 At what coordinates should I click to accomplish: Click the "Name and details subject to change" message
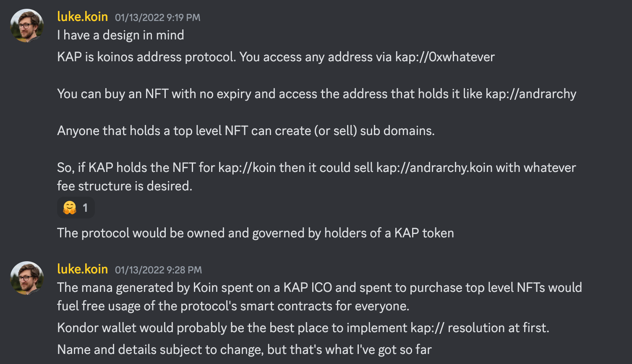pyautogui.click(x=244, y=350)
